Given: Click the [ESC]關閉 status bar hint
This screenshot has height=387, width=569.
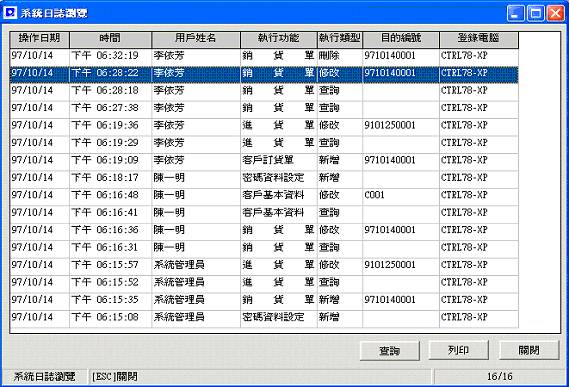Looking at the screenshot, I should tap(115, 376).
